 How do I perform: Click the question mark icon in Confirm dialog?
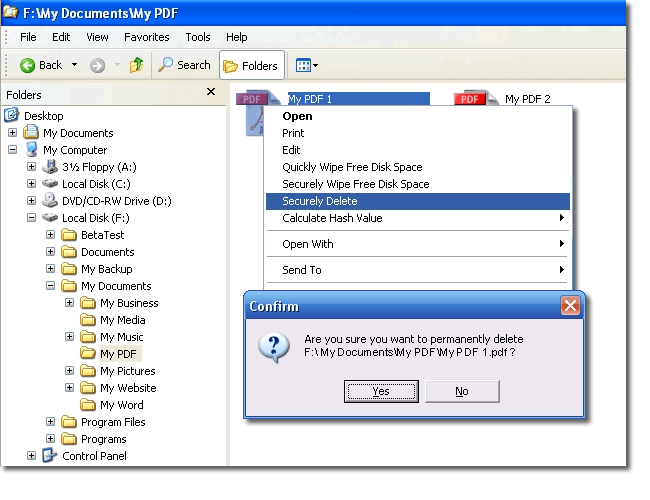click(x=274, y=347)
